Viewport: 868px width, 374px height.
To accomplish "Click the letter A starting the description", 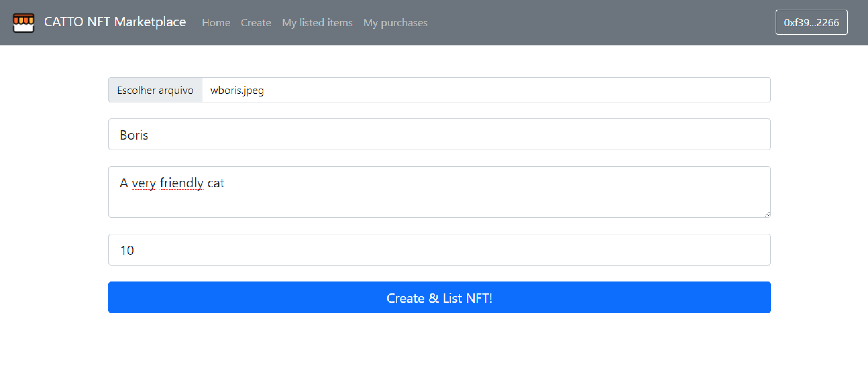I will click(124, 183).
